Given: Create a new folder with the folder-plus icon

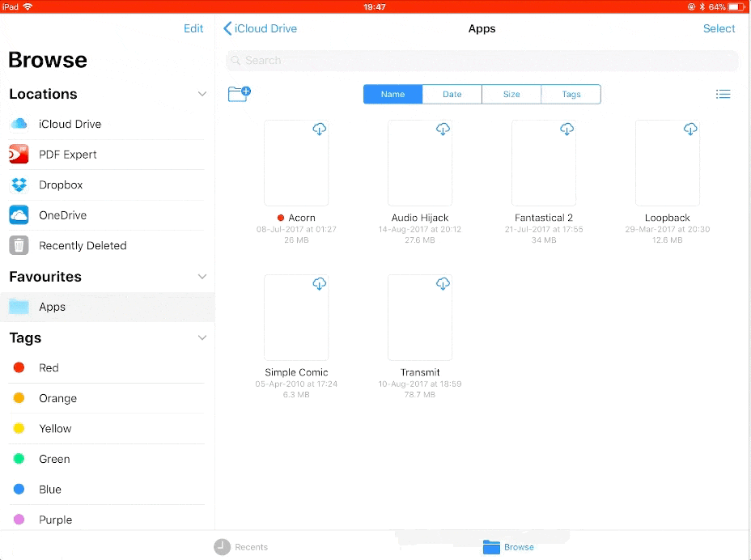Looking at the screenshot, I should 239,93.
